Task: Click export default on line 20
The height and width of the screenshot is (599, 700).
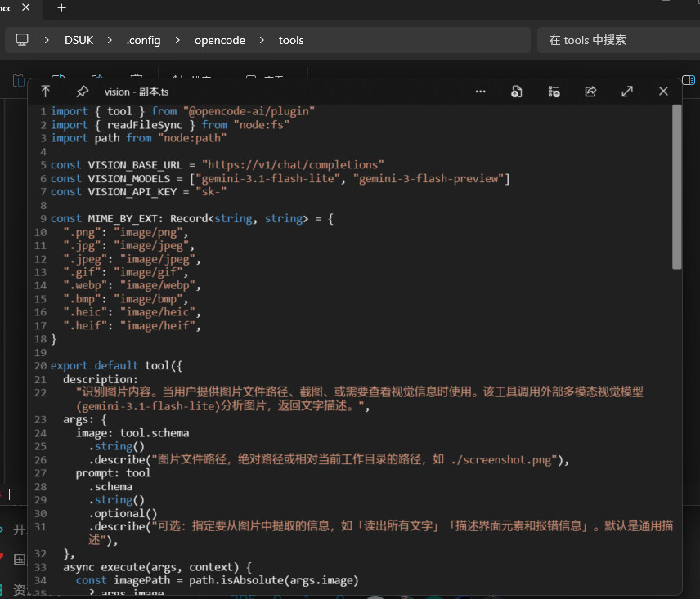Action: tap(95, 366)
